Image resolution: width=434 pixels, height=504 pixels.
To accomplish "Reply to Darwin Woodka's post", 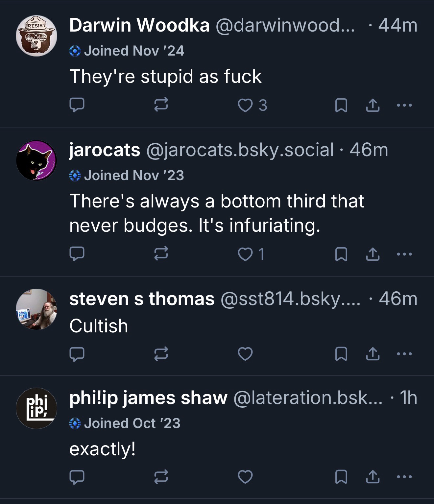I will tap(77, 105).
